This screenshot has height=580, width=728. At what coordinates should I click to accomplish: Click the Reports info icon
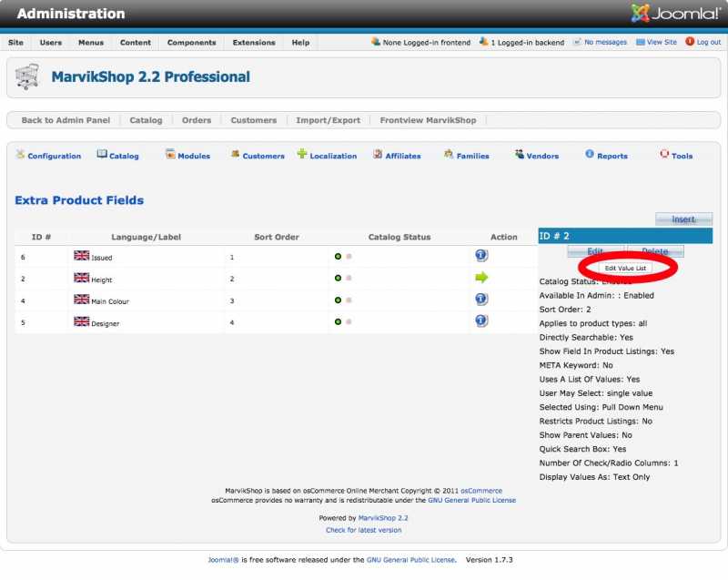(x=589, y=154)
